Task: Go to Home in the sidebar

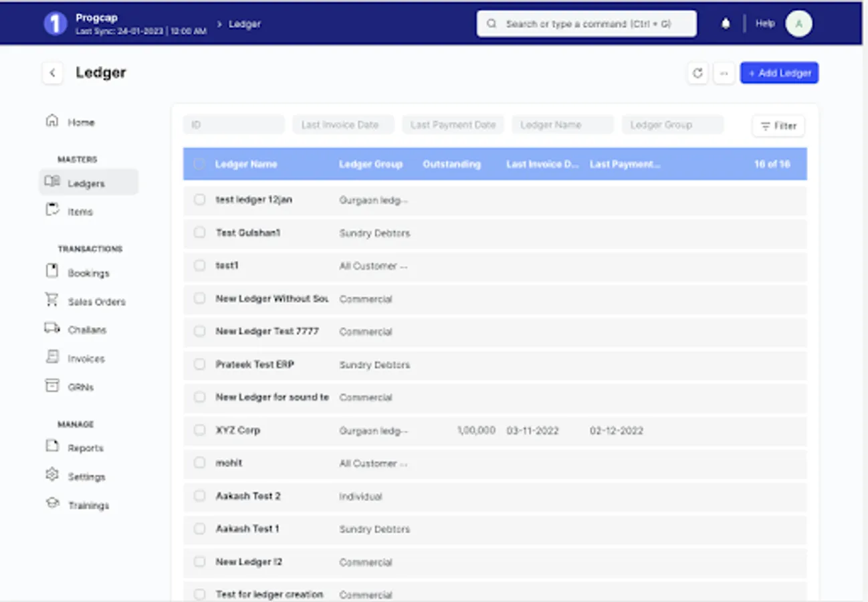Action: (x=80, y=122)
